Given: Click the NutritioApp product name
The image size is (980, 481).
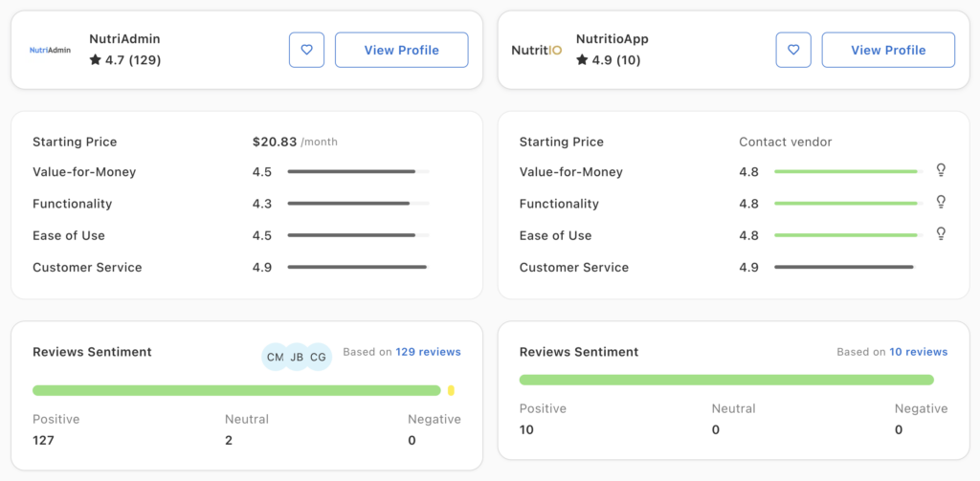Looking at the screenshot, I should (x=612, y=39).
